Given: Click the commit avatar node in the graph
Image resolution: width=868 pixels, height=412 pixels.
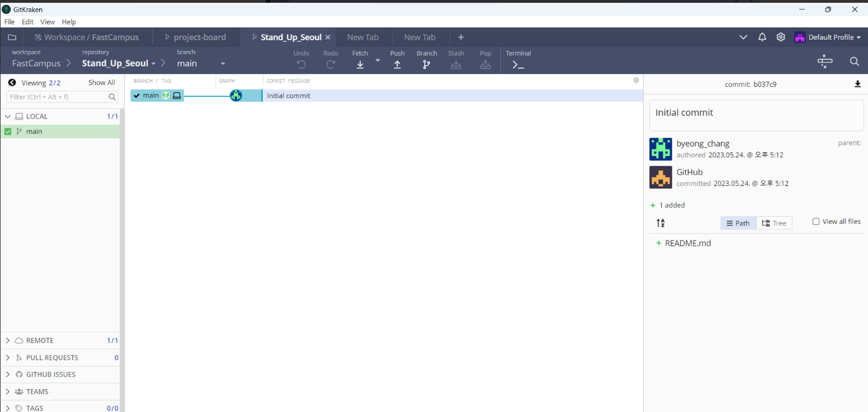Looking at the screenshot, I should click(x=236, y=96).
